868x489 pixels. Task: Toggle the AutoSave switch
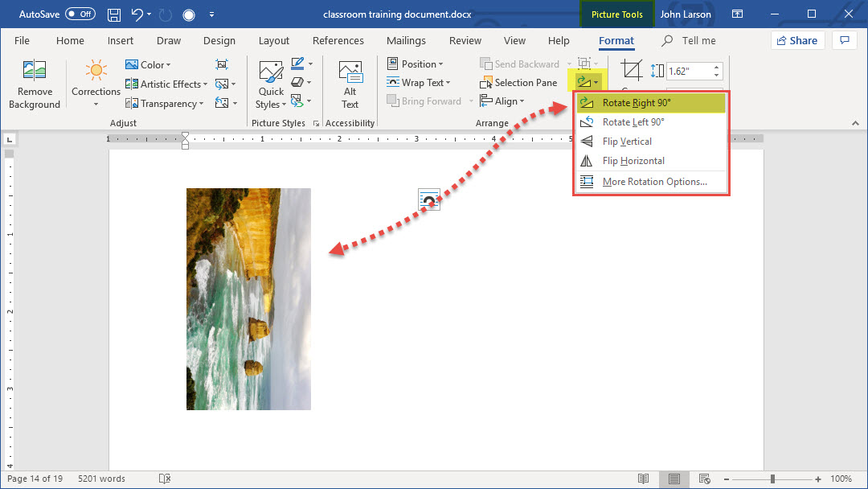(80, 14)
